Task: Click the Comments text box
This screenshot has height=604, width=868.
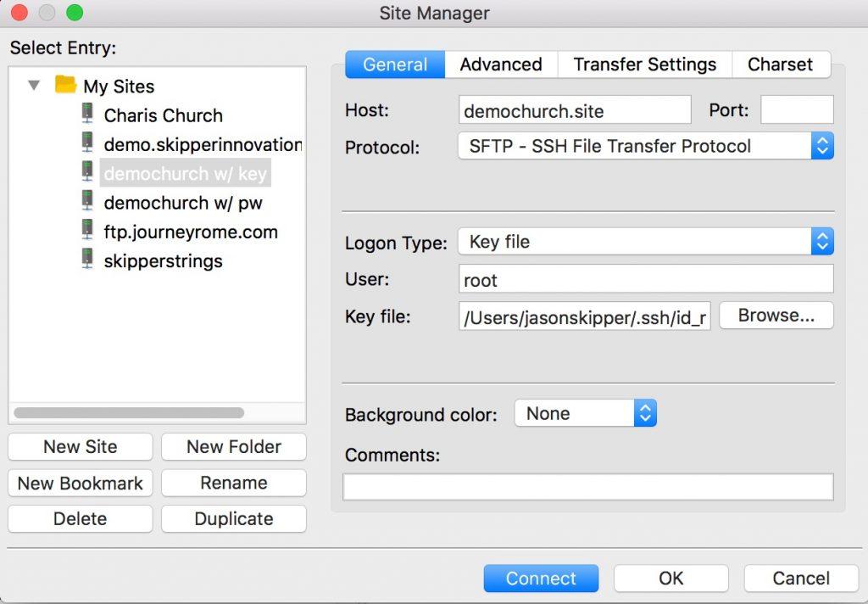Action: (588, 487)
